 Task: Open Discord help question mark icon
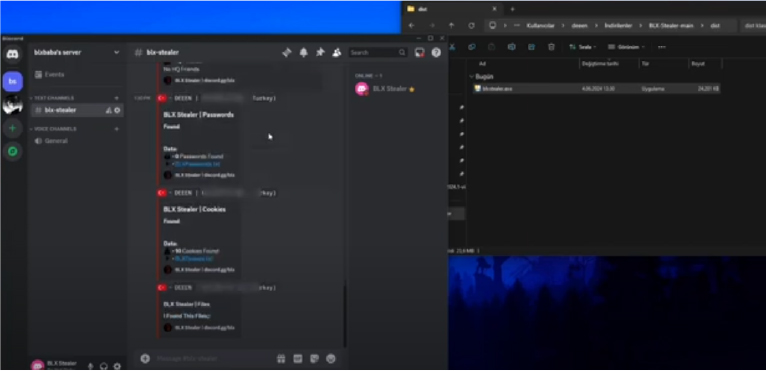pos(436,53)
